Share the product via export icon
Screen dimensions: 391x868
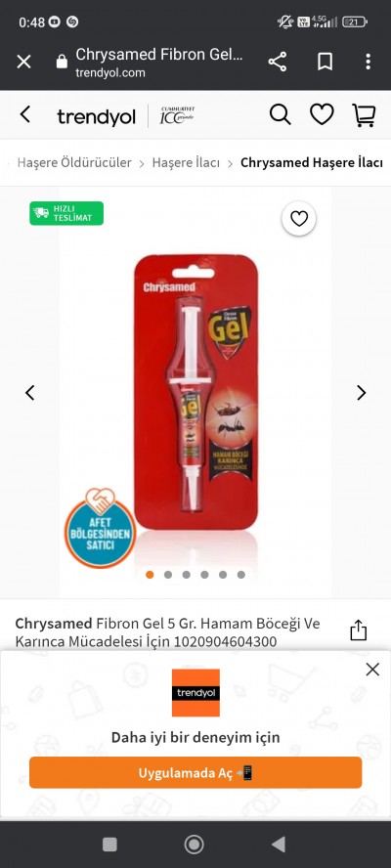pos(359,630)
